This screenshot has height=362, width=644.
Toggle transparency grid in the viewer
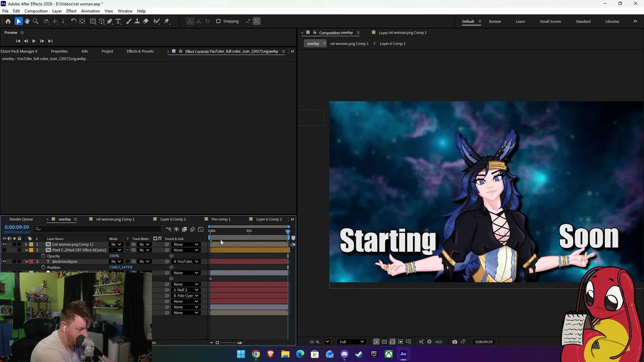[384, 342]
